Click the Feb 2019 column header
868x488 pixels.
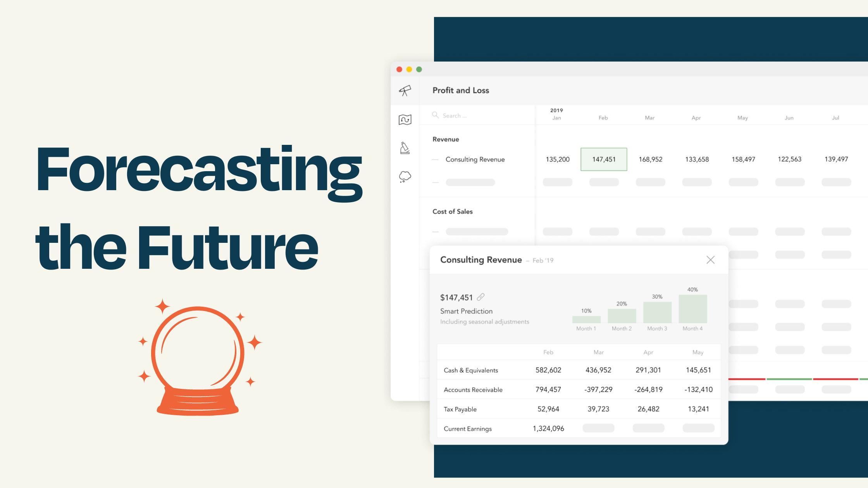point(603,117)
